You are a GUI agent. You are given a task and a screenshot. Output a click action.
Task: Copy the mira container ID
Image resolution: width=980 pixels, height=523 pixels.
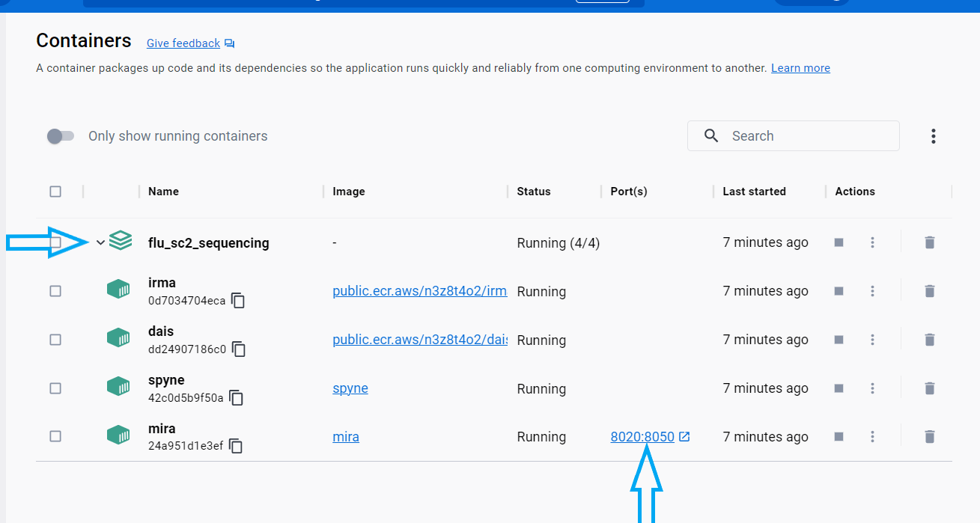[236, 447]
